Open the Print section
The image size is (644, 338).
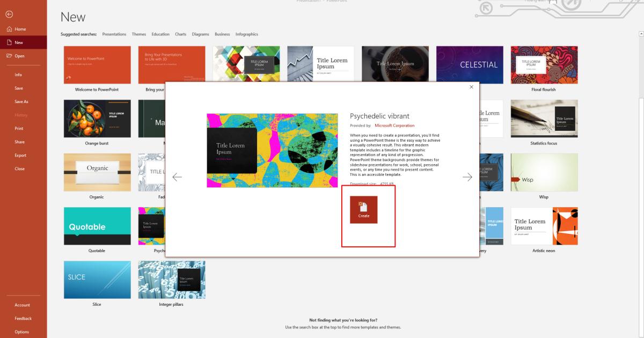19,128
